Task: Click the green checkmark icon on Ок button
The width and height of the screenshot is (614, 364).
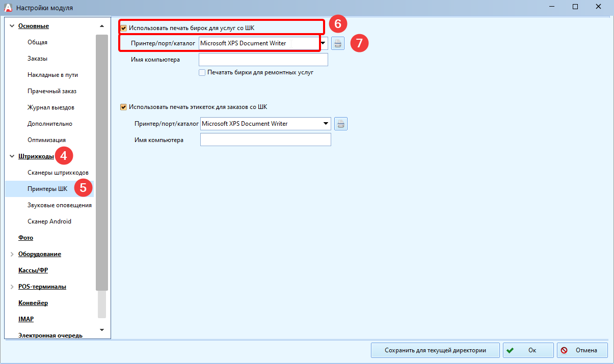Action: click(x=510, y=350)
